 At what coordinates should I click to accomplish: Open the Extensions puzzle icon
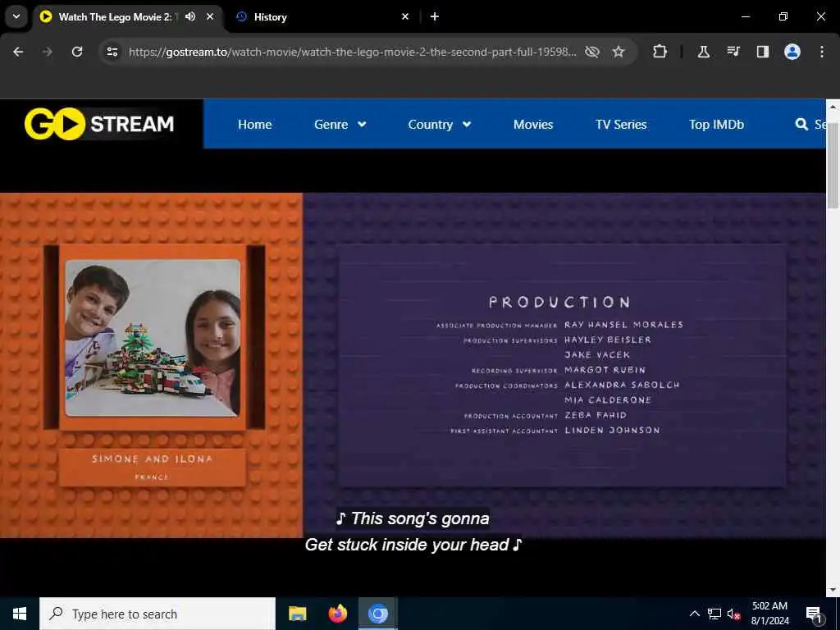pos(660,52)
